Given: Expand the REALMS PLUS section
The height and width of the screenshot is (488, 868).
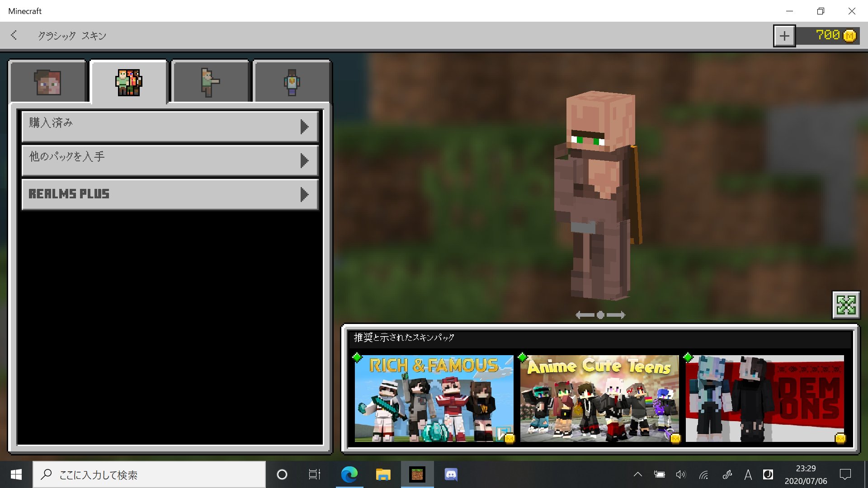Looking at the screenshot, I should (170, 194).
